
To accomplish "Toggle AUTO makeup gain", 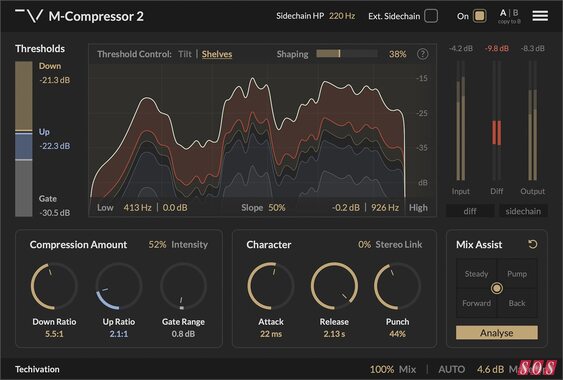I will (451, 369).
